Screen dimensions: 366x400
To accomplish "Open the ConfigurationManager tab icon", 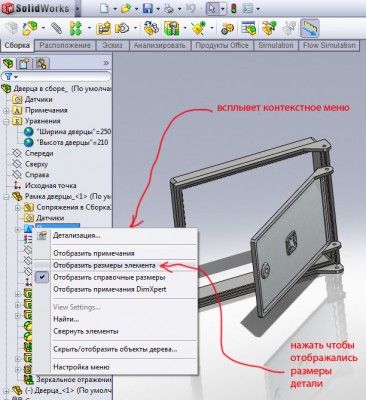I will click(42, 63).
